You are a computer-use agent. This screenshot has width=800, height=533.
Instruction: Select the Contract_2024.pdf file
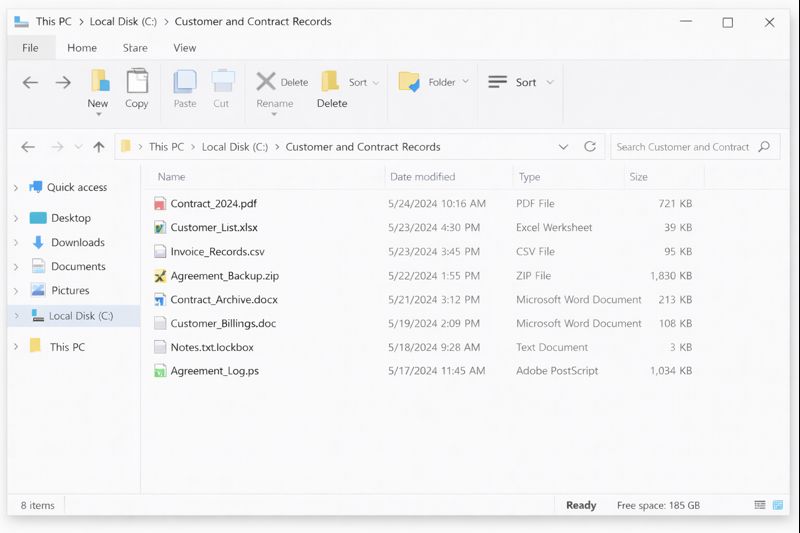pos(213,204)
